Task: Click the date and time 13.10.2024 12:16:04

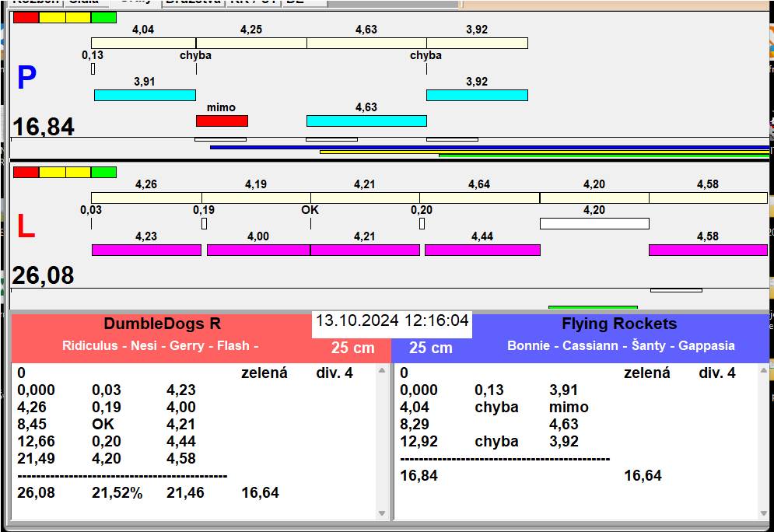Action: coord(392,320)
